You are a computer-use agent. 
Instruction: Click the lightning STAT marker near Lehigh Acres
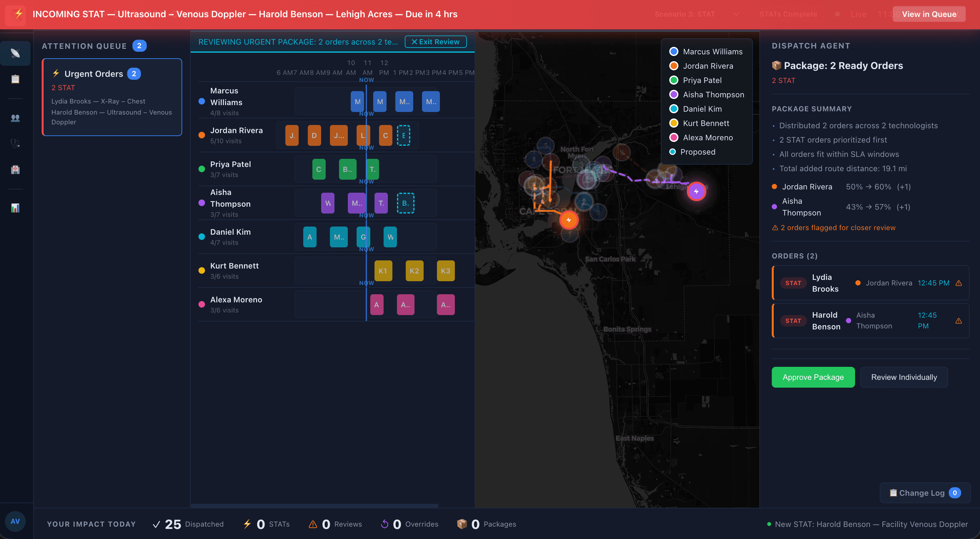(x=697, y=192)
